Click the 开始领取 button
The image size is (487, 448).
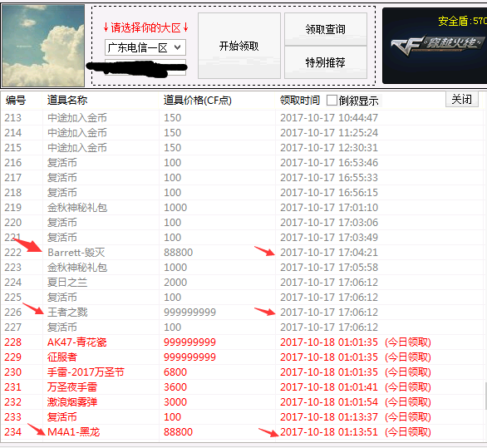pyautogui.click(x=239, y=46)
